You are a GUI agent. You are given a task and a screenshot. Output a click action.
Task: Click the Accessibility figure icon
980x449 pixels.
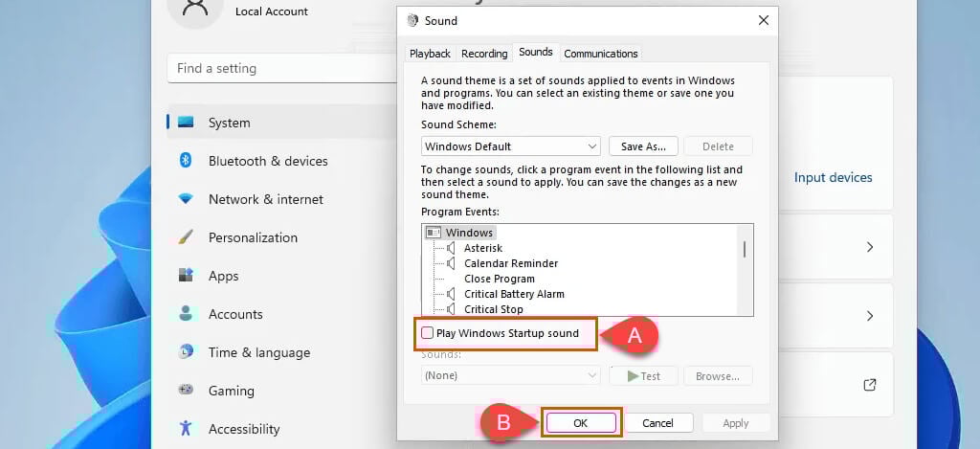click(x=186, y=428)
